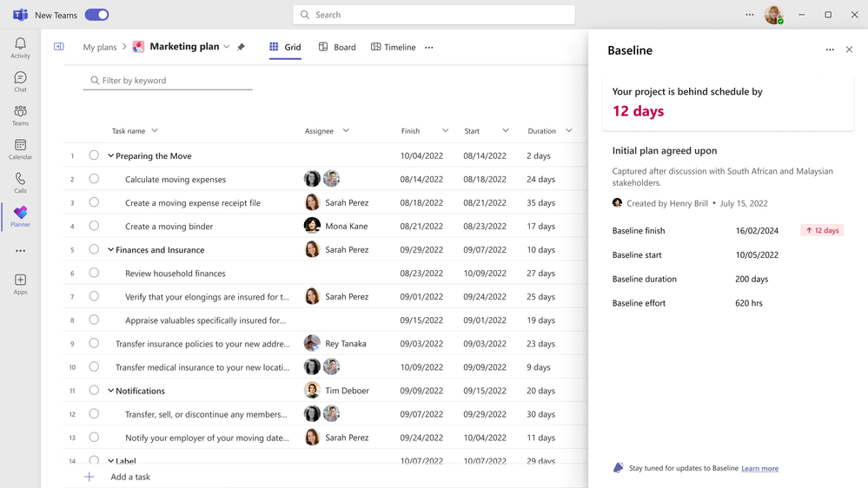Mark 'Calculate moving expenses' task complete

94,179
